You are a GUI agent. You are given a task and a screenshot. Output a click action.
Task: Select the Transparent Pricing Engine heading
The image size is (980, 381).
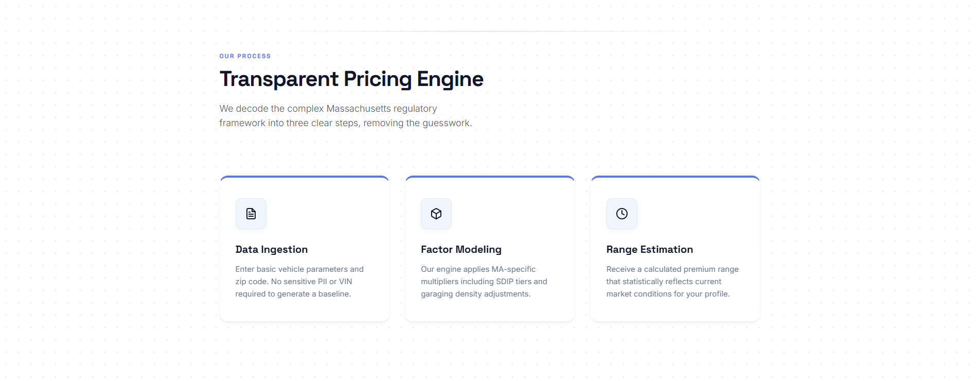point(351,78)
